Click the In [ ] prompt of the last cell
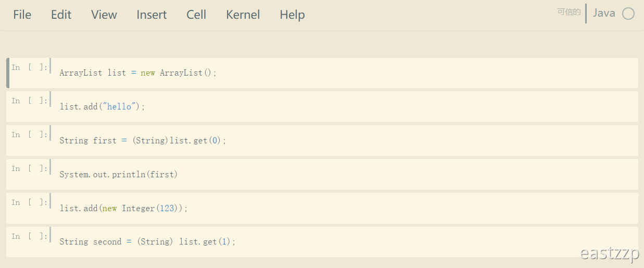Viewport: 644px width, 268px height. coord(30,236)
